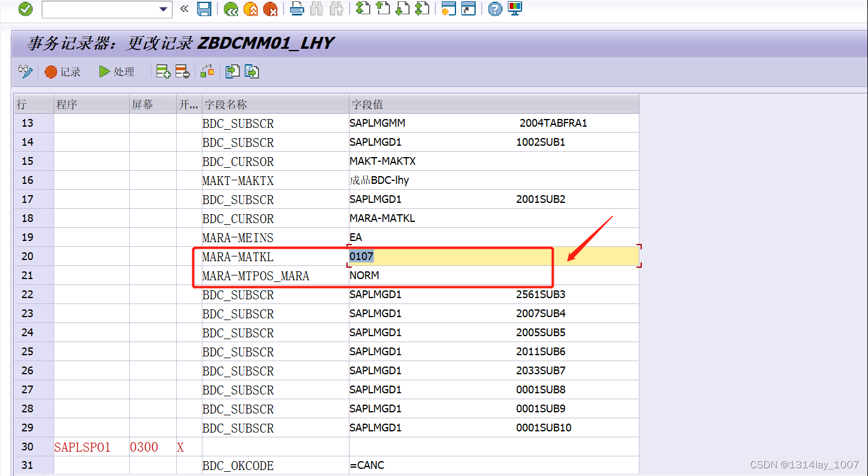
Task: Go to last page icon
Action: click(422, 9)
